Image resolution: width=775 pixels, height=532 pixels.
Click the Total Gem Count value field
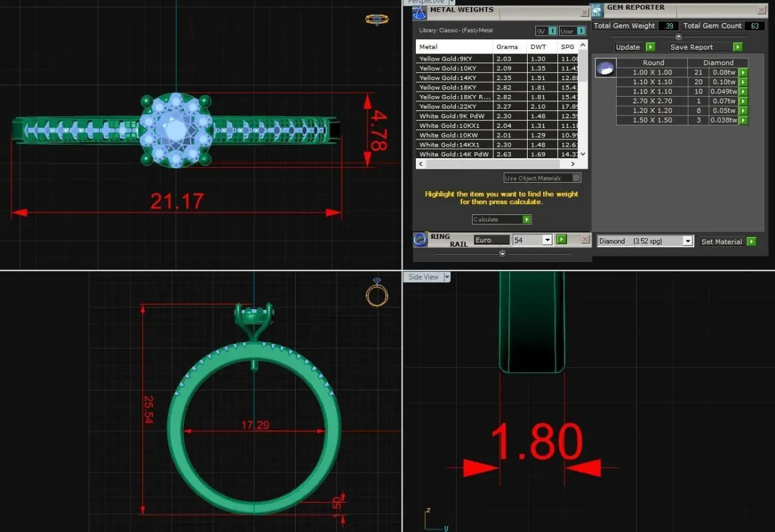pyautogui.click(x=754, y=26)
